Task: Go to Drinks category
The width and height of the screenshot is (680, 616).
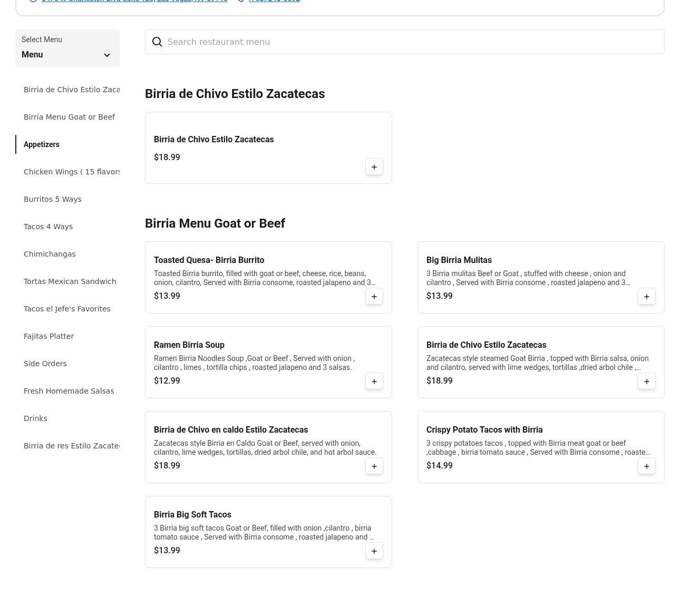Action: [35, 418]
